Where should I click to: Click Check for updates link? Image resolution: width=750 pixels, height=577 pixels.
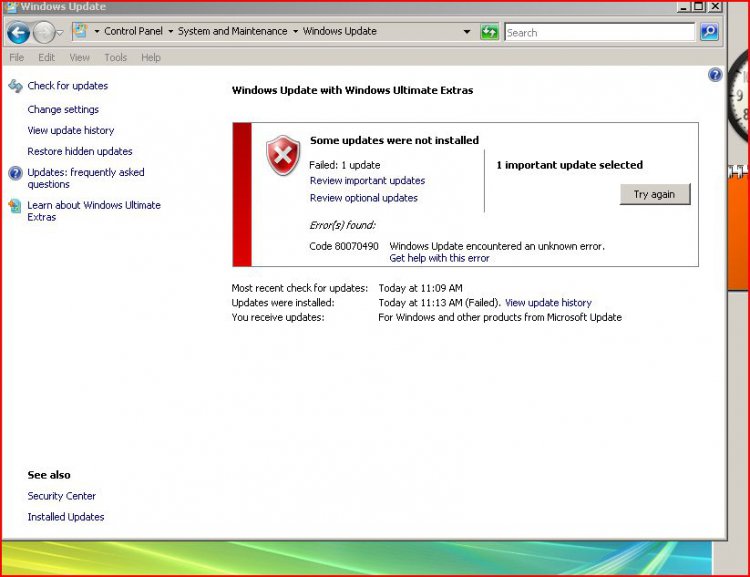click(x=67, y=86)
